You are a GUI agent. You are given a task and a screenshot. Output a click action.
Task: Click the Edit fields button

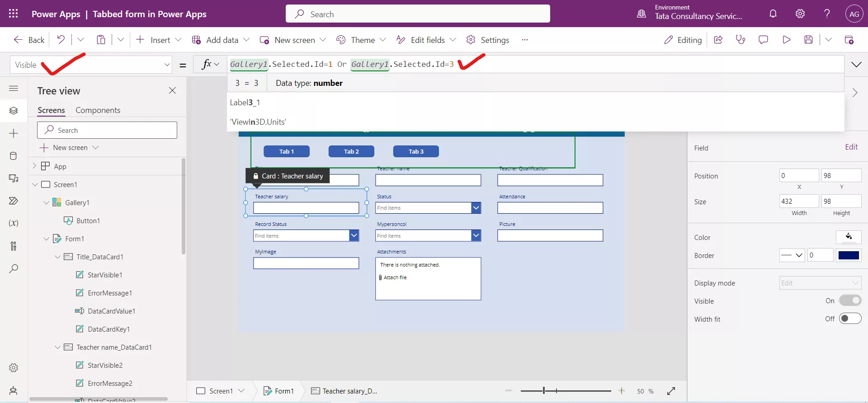426,40
